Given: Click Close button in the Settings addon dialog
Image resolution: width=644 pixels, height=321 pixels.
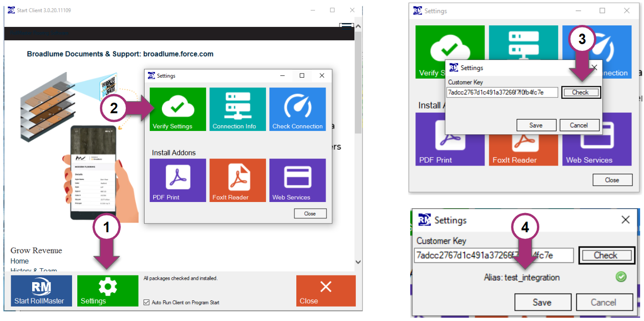Looking at the screenshot, I should point(310,214).
